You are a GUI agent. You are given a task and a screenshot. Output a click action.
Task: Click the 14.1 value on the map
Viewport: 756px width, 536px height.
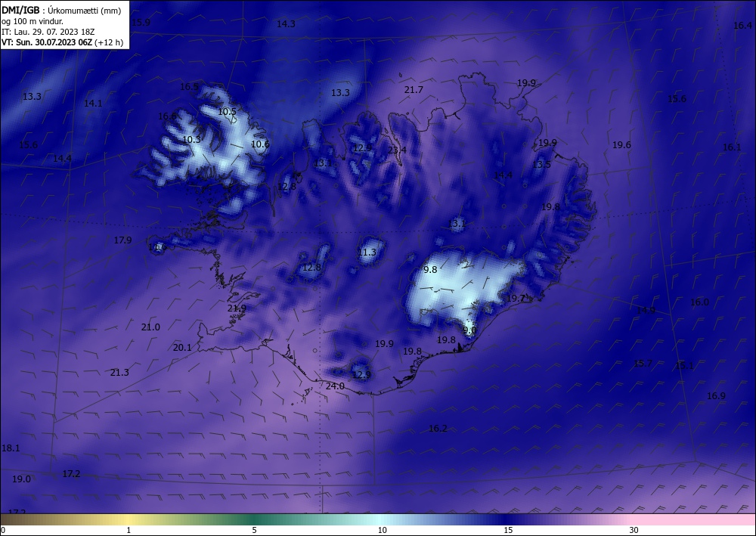point(93,103)
